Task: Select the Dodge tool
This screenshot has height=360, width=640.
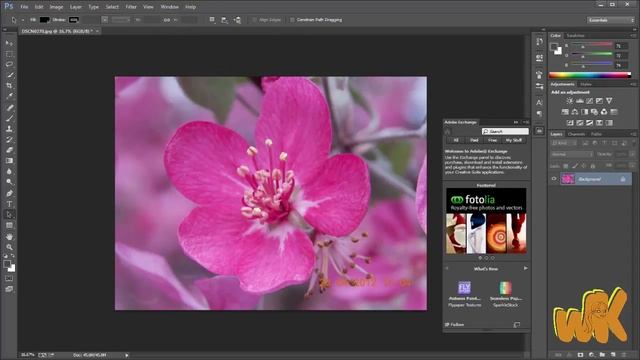Action: pos(9,182)
